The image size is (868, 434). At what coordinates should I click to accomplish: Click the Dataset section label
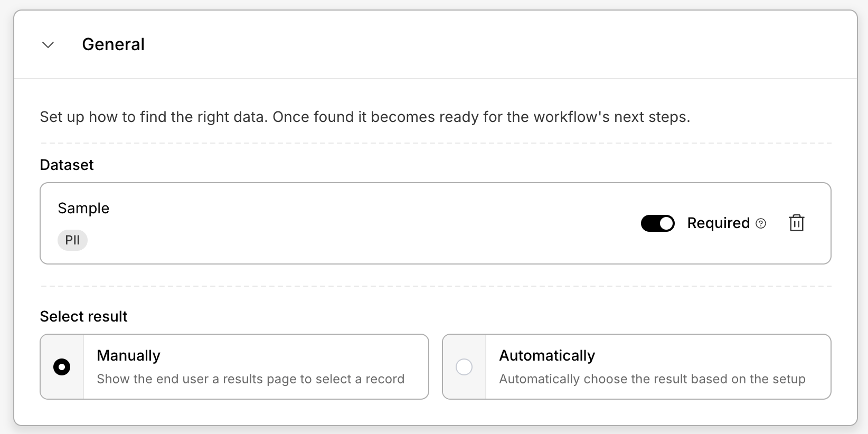pos(67,165)
